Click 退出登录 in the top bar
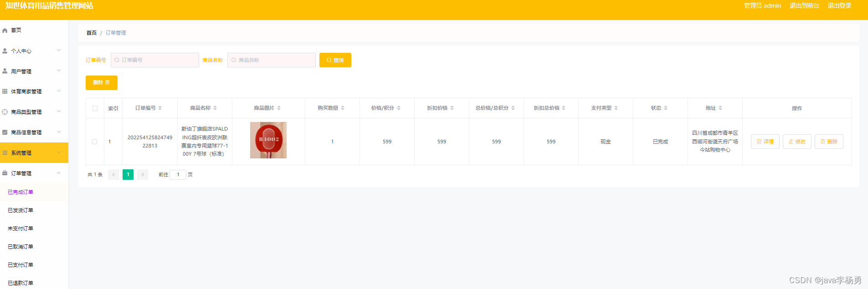868x289 pixels. [x=839, y=5]
